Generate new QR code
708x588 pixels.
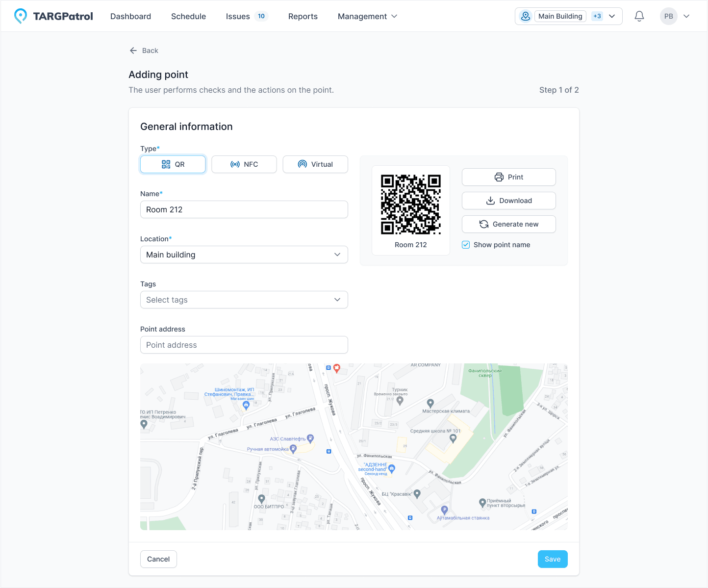point(509,224)
